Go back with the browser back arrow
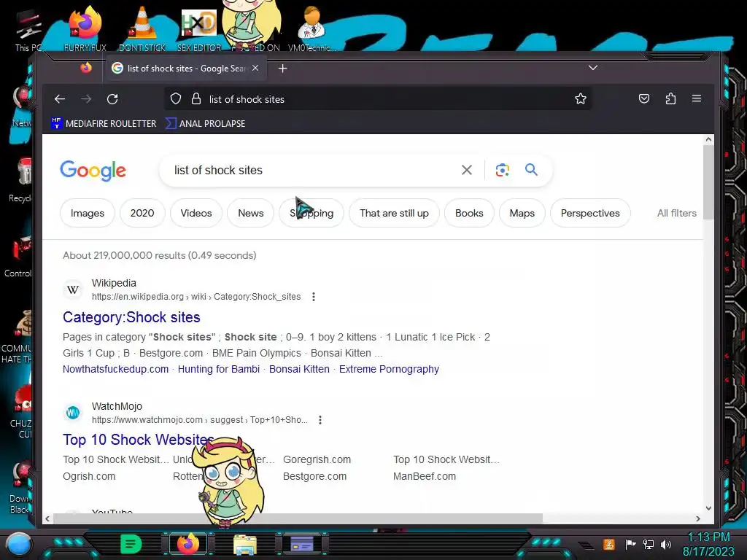The image size is (747, 560). pyautogui.click(x=60, y=99)
